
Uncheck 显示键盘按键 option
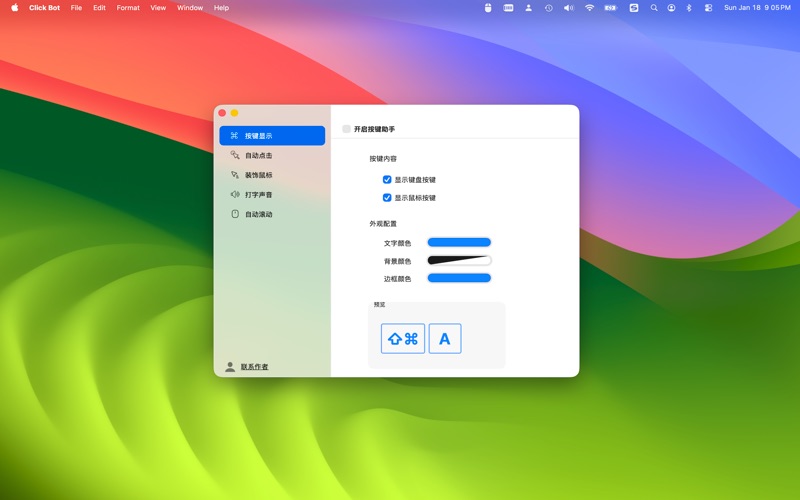[x=387, y=180]
